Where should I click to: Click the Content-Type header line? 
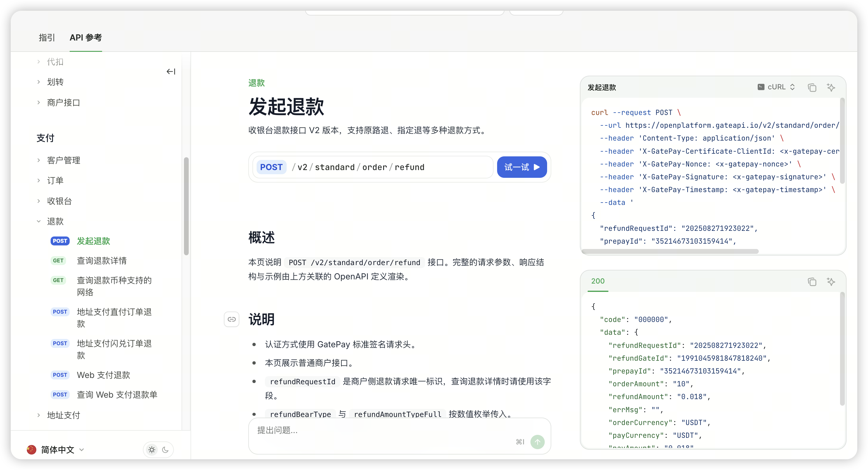click(x=692, y=138)
